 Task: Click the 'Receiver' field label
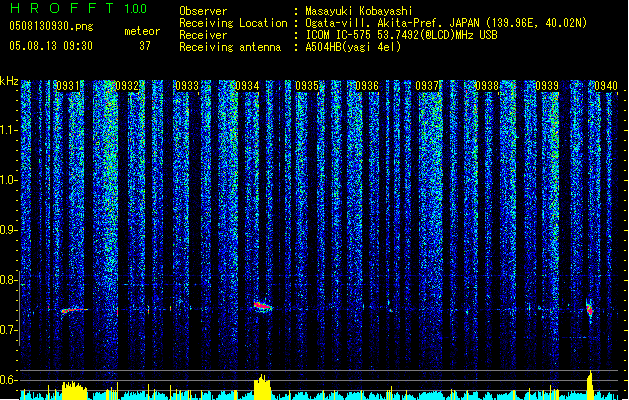click(203, 35)
